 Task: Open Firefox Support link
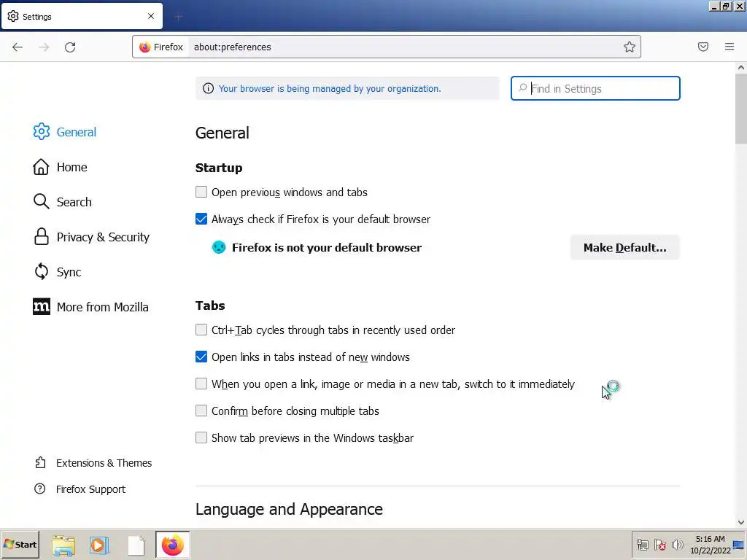click(x=80, y=489)
